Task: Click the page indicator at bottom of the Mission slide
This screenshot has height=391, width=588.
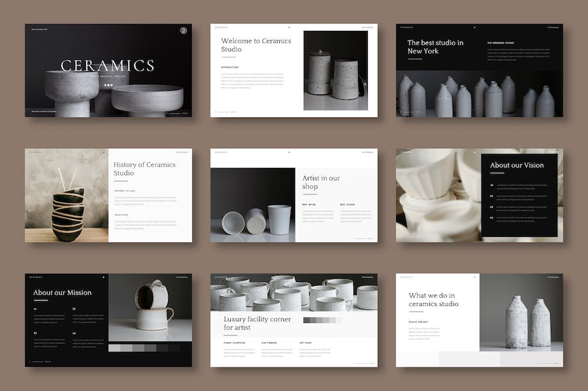Action: (41, 361)
